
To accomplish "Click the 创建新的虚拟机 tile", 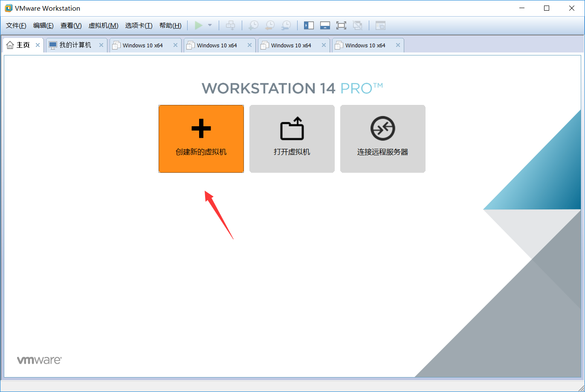I will (201, 139).
